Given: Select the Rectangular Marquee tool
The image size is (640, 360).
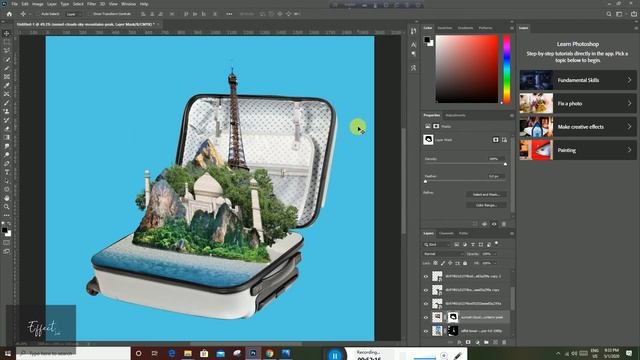Looking at the screenshot, I should pyautogui.click(x=7, y=42).
